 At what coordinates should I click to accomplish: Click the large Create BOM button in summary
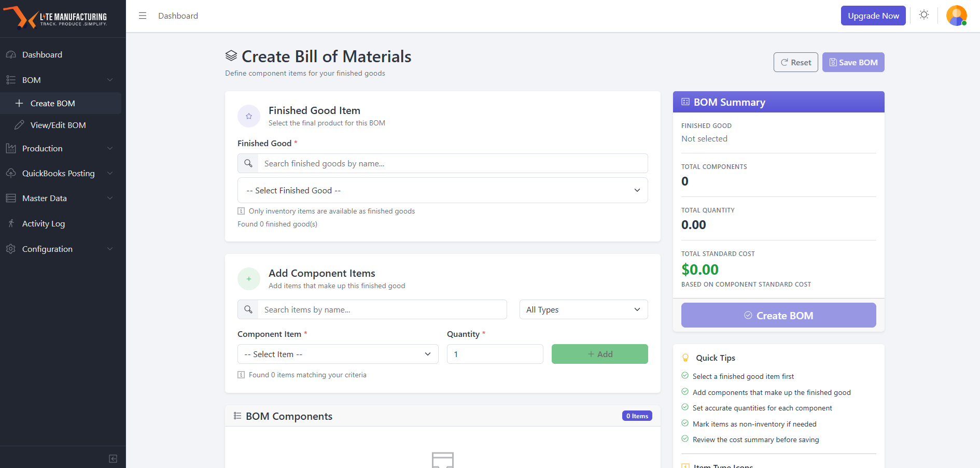779,315
